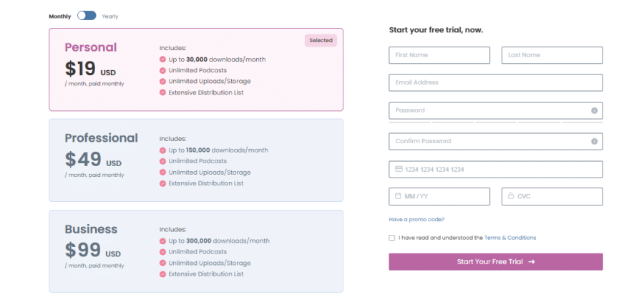Click the checkmark beside 300,000 downloads/month
This screenshot has width=644, height=300.
click(162, 241)
